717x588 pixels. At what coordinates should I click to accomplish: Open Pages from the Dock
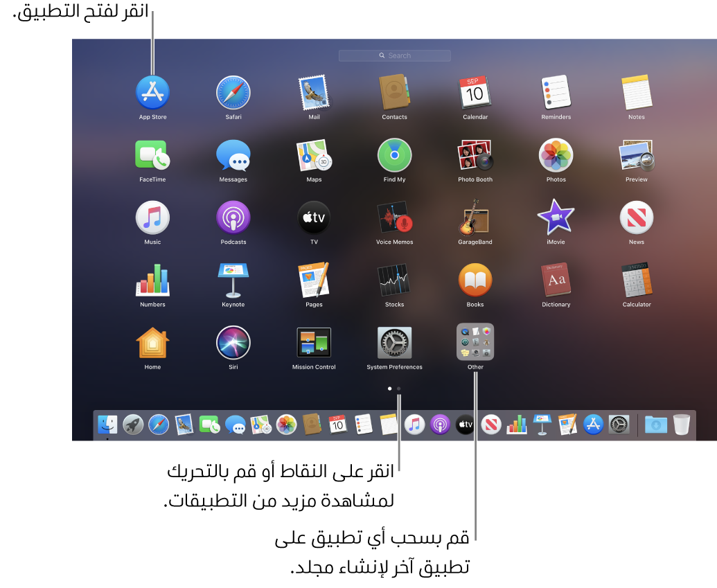567,425
